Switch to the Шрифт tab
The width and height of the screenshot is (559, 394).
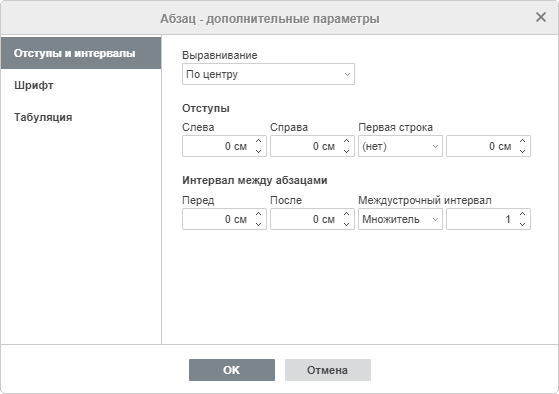point(81,85)
